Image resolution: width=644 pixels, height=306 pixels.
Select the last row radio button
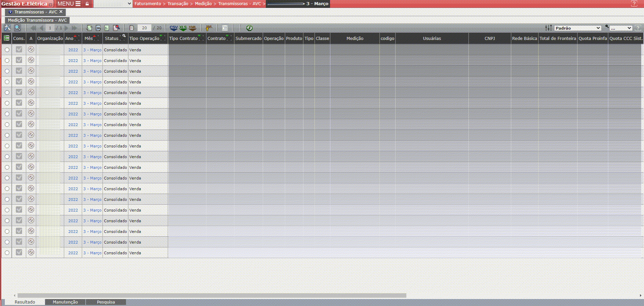(x=7, y=253)
